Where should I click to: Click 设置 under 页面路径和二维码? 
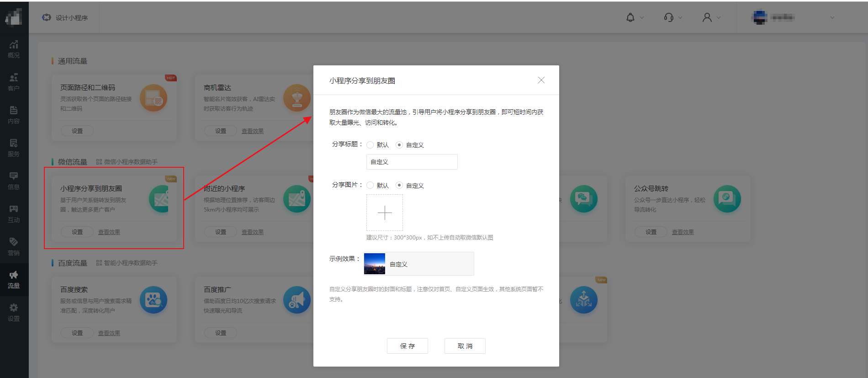(x=77, y=131)
